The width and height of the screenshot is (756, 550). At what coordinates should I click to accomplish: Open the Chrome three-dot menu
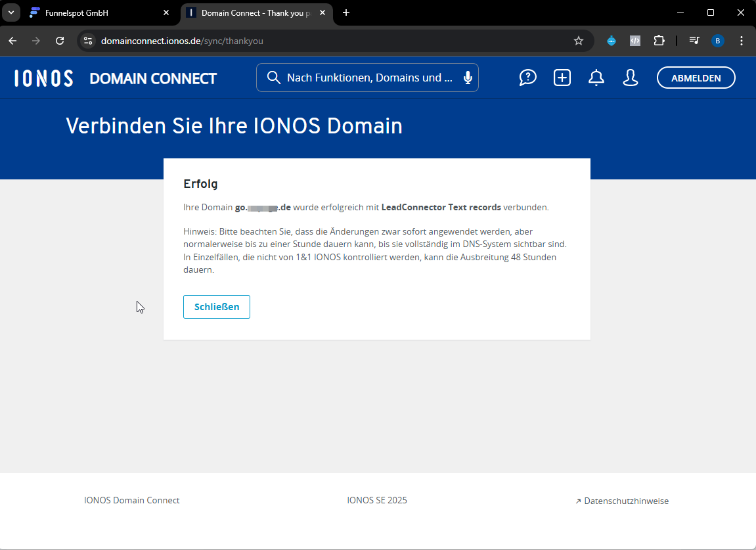tap(742, 41)
